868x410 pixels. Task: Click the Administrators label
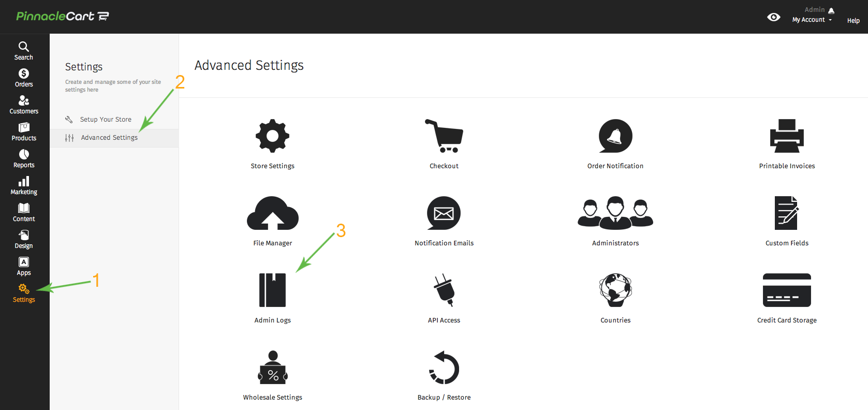point(615,243)
